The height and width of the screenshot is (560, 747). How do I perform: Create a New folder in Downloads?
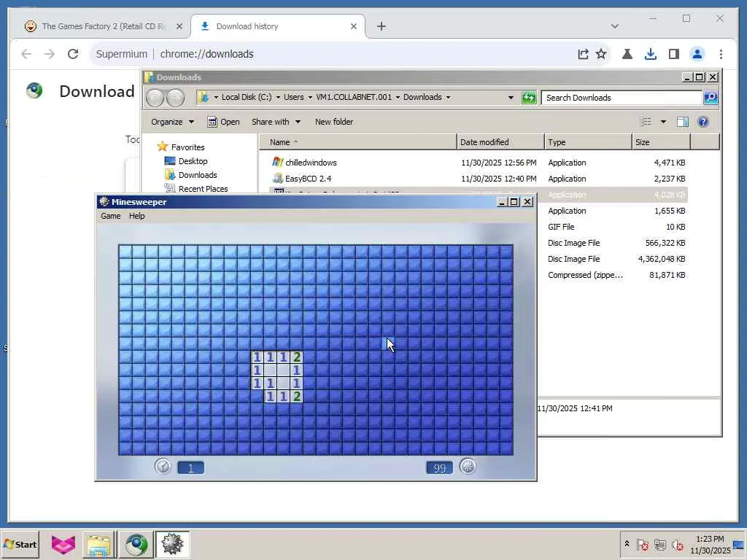[x=334, y=122]
